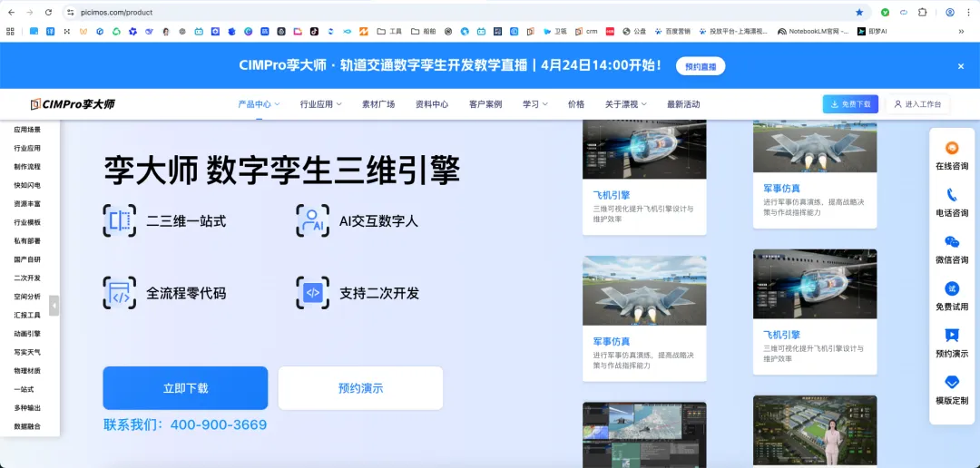Click the 二三维一站式 feature icon
Image resolution: width=980 pixels, height=468 pixels.
(x=120, y=220)
